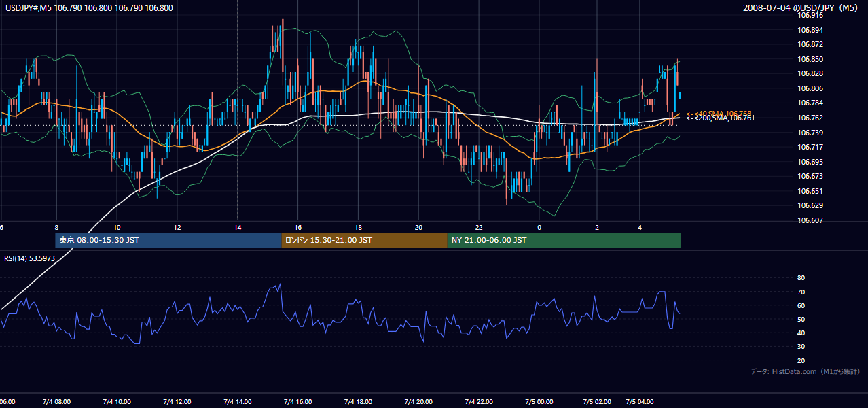Click price axis label 106.629
The width and height of the screenshot is (868, 408).
[x=811, y=205]
